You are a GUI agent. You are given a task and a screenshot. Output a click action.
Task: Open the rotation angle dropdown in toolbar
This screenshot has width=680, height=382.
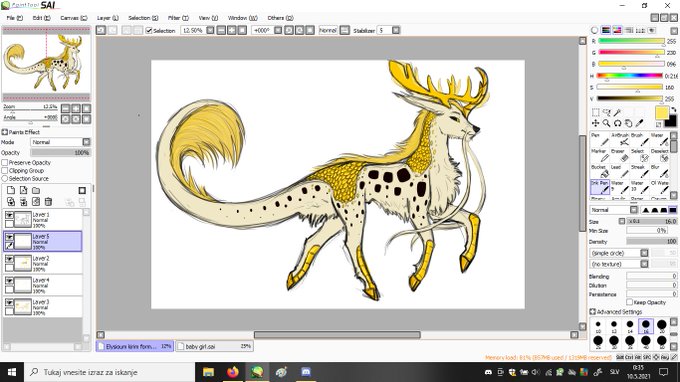pos(278,30)
